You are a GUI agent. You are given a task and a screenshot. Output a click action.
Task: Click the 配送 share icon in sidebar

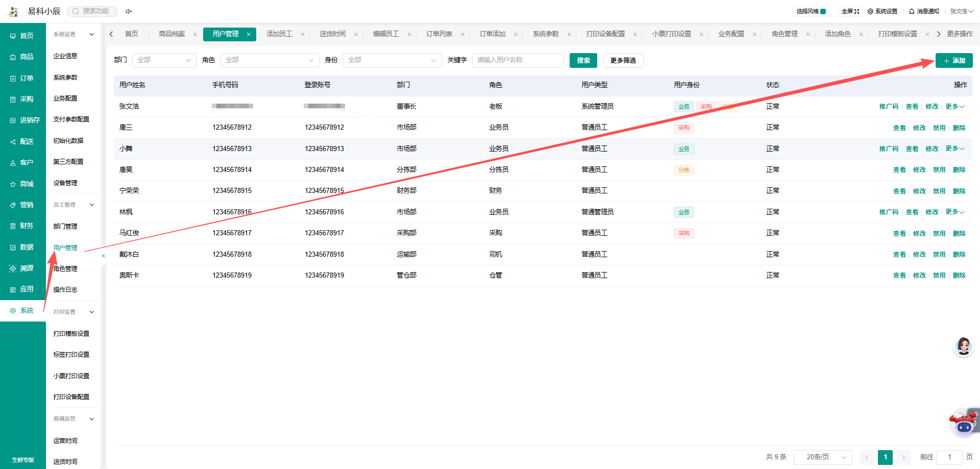tap(13, 142)
